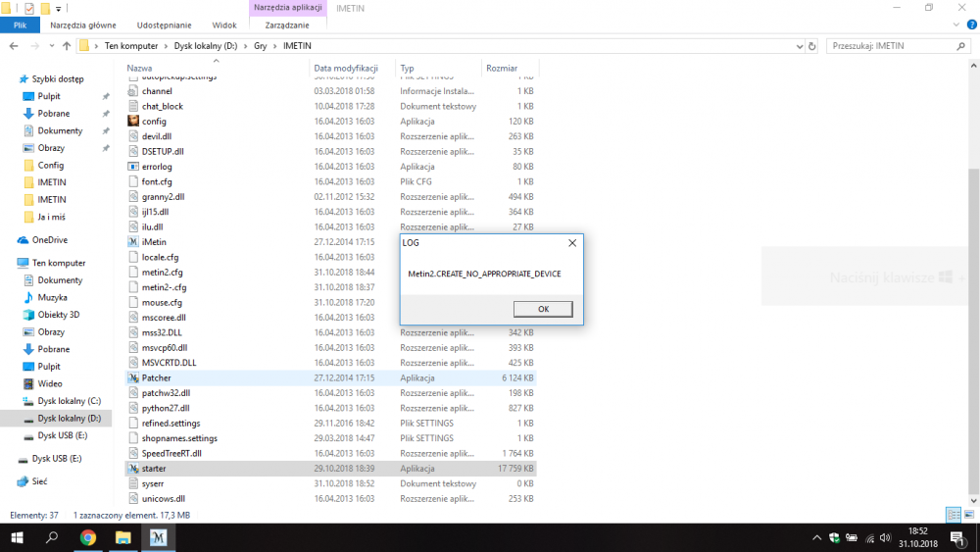Show hidden tray icons chevron
This screenshot has height=552, width=980.
pyautogui.click(x=816, y=537)
